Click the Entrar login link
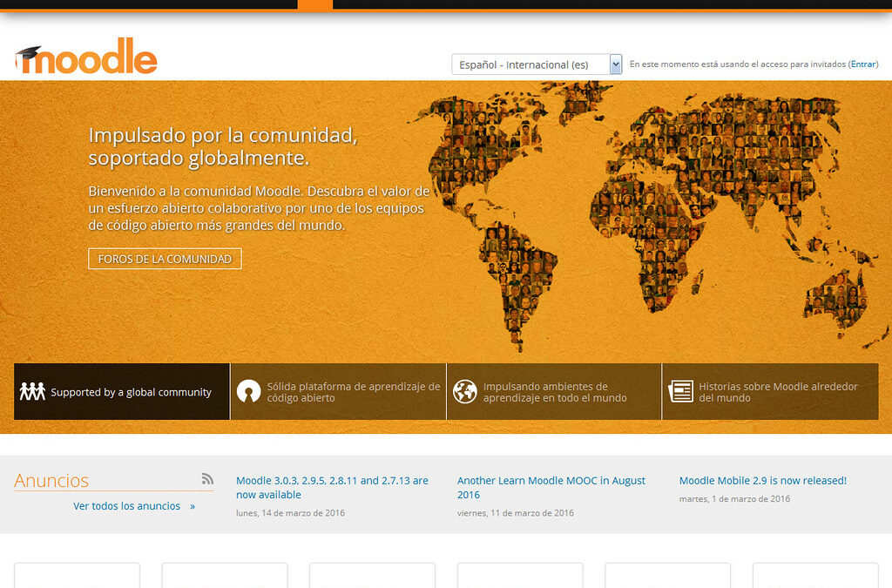 click(863, 64)
